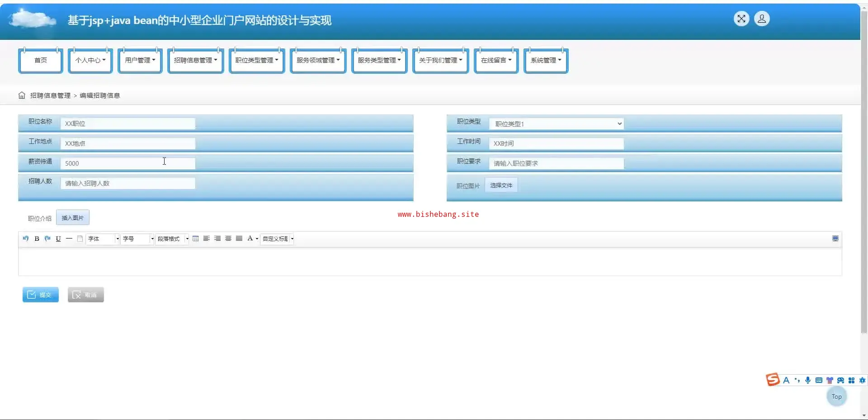Expand the 用户管理 menu
This screenshot has height=420, width=868.
pyautogui.click(x=140, y=60)
